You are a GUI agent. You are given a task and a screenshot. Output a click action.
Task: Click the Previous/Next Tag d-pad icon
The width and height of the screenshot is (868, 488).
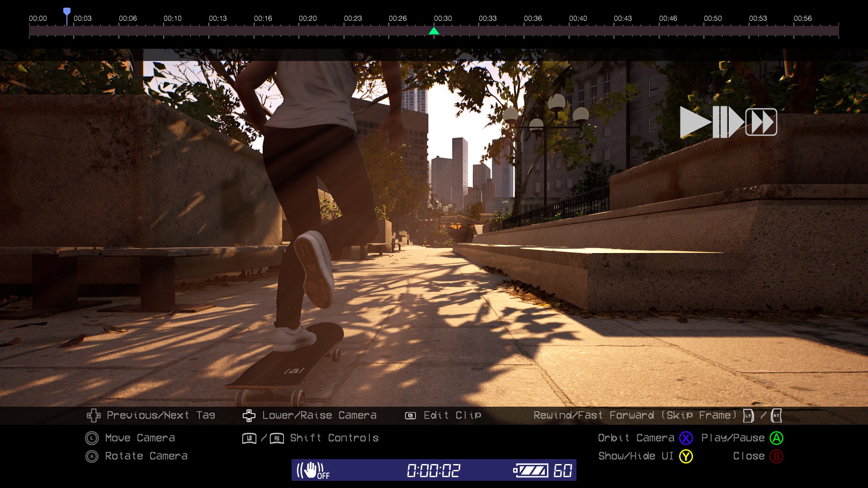pyautogui.click(x=94, y=416)
